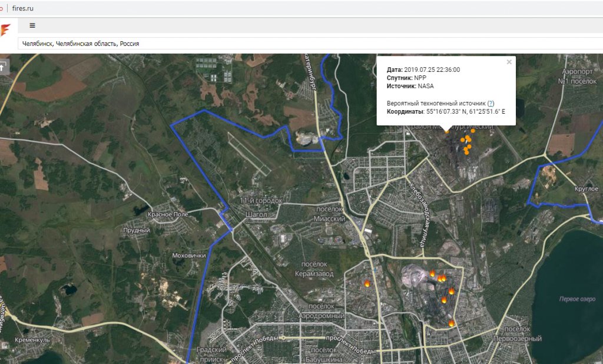Image resolution: width=603 pixels, height=364 pixels.
Task: Click the Шагол label on the map
Action: coord(256,214)
